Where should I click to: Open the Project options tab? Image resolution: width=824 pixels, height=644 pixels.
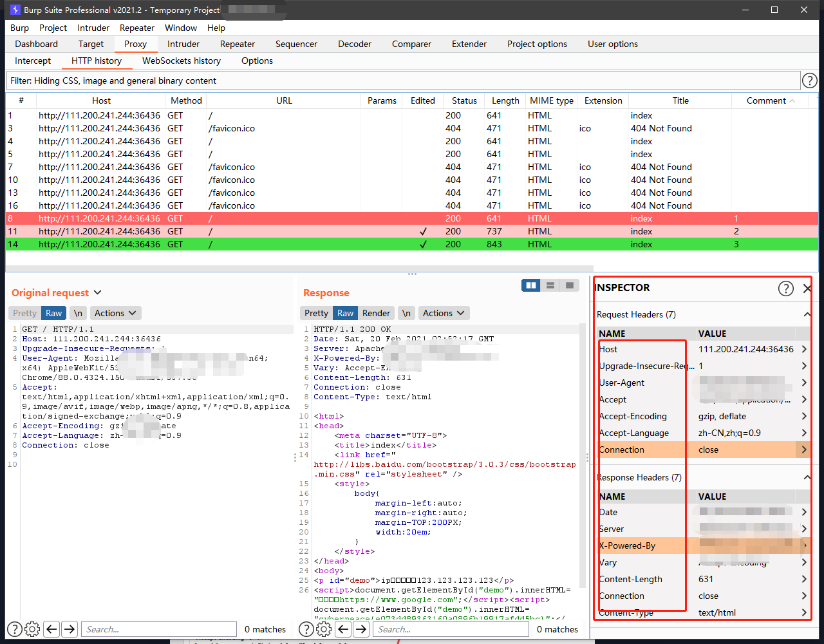[x=537, y=44]
